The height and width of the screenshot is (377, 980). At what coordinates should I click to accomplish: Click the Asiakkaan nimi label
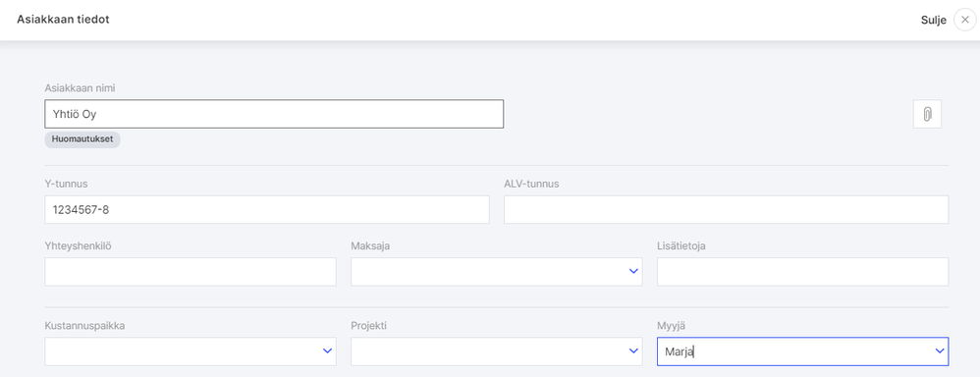click(x=80, y=88)
